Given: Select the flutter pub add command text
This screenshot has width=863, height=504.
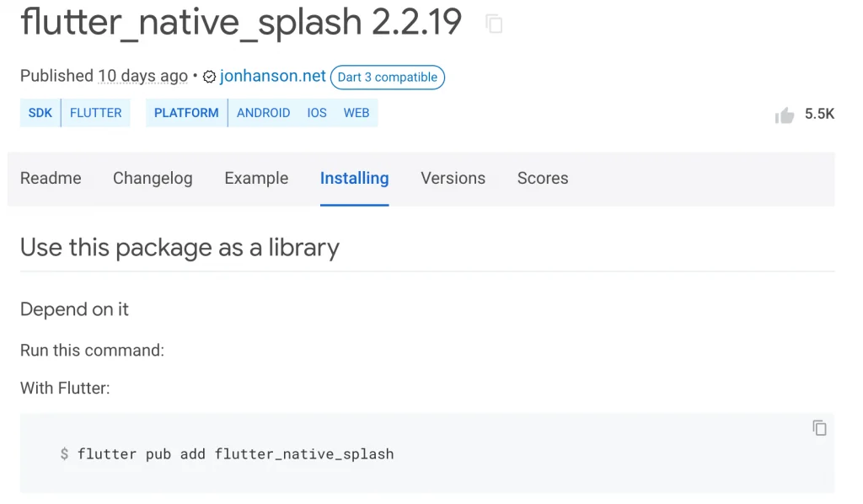Looking at the screenshot, I should 235,453.
